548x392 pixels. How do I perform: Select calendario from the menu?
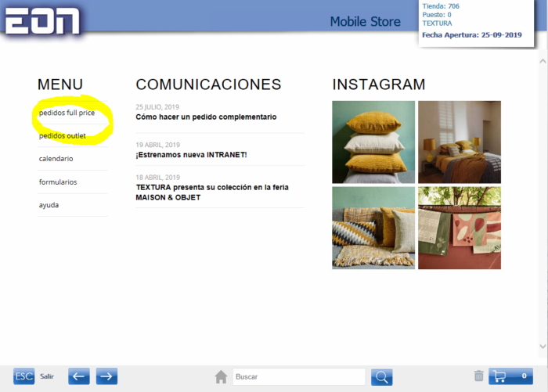pyautogui.click(x=56, y=159)
